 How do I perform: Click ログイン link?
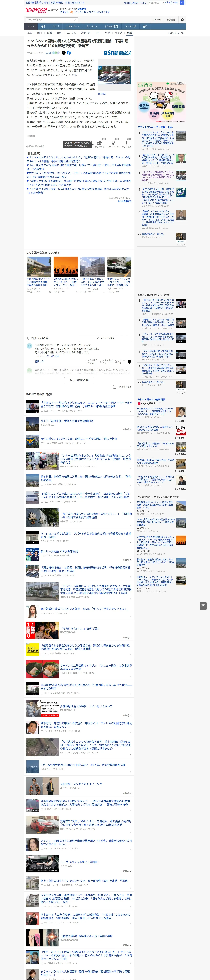pos(64,12)
